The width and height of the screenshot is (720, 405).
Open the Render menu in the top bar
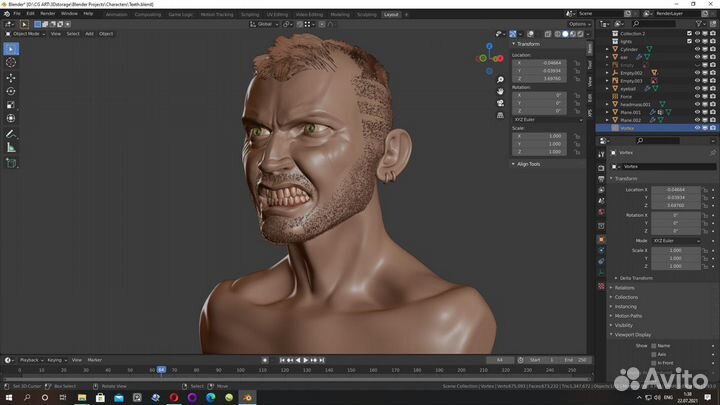(49, 14)
